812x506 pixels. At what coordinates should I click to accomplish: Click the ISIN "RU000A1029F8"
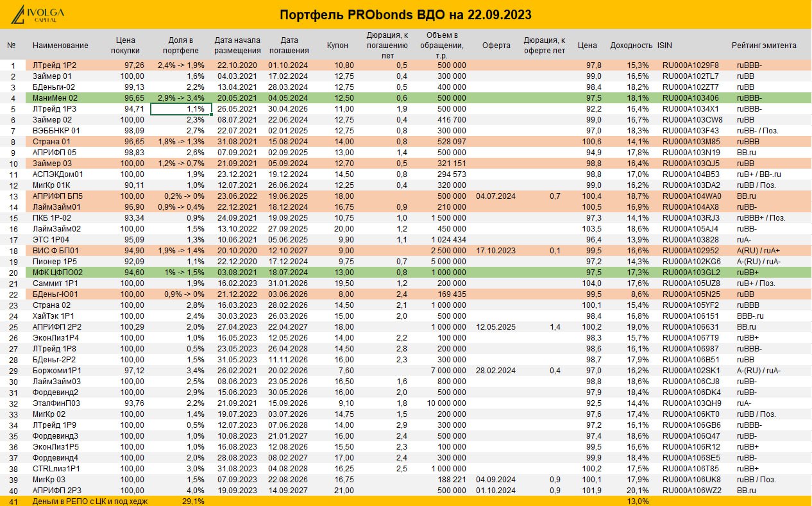pyautogui.click(x=690, y=65)
